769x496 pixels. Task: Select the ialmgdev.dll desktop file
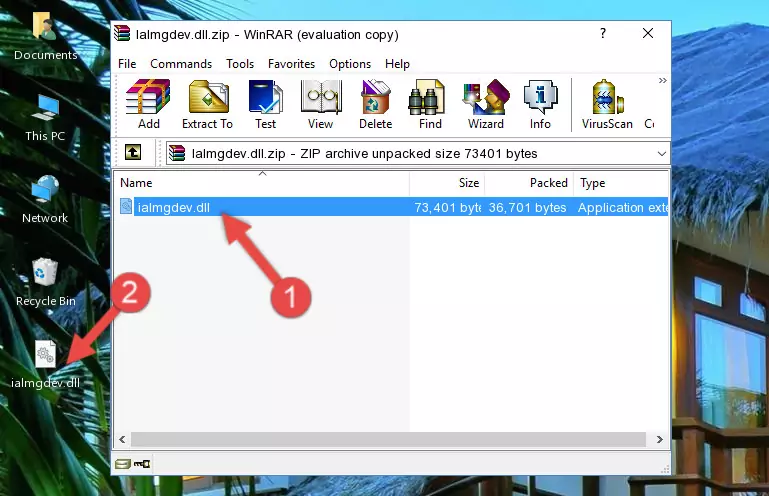(45, 365)
